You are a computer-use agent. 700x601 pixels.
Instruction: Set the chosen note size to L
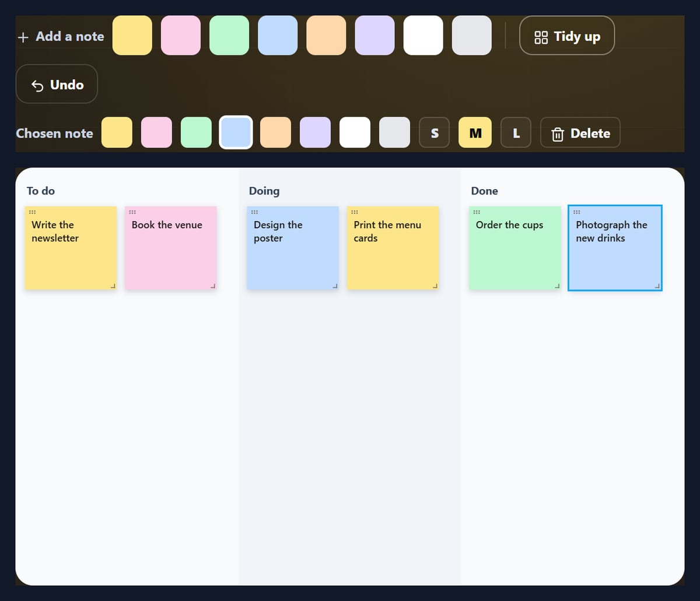pyautogui.click(x=516, y=132)
